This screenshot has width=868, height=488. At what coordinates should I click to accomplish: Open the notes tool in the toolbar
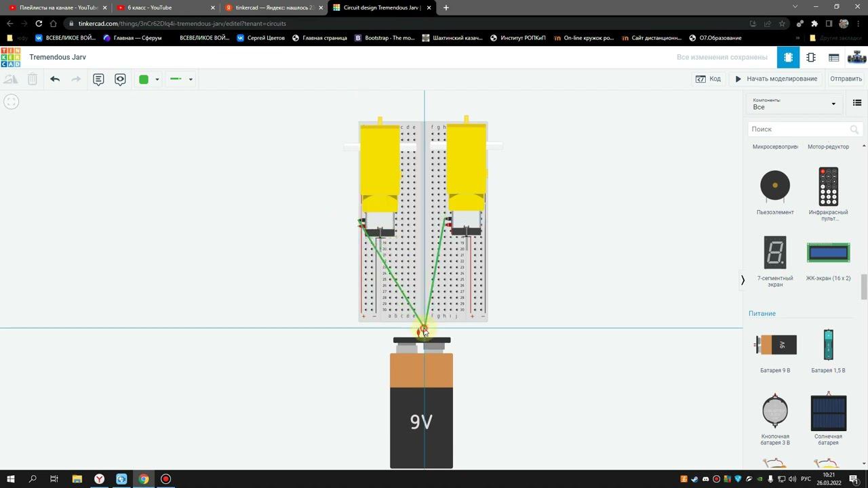(98, 79)
